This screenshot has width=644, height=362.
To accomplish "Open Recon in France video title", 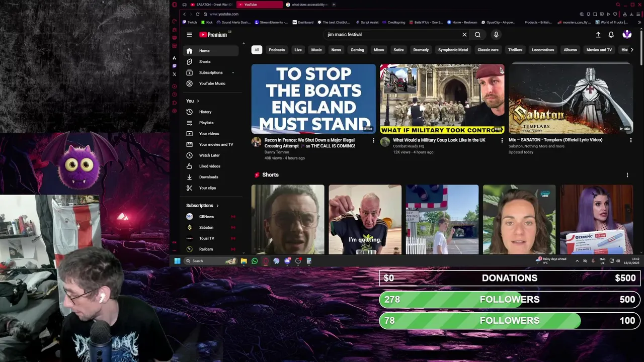I will coord(310,143).
